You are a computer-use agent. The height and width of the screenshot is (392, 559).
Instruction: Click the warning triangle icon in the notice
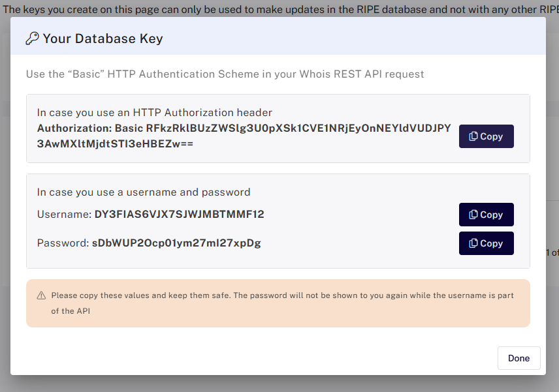point(41,295)
